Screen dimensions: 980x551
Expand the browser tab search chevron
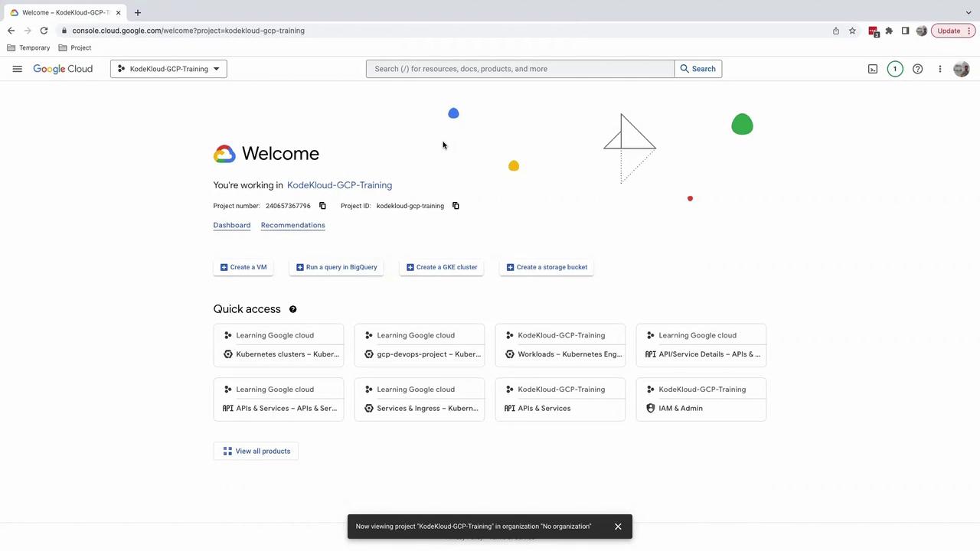click(x=969, y=12)
